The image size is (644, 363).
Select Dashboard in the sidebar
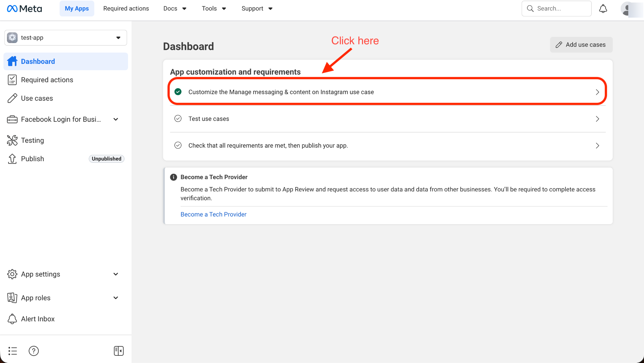coord(66,61)
